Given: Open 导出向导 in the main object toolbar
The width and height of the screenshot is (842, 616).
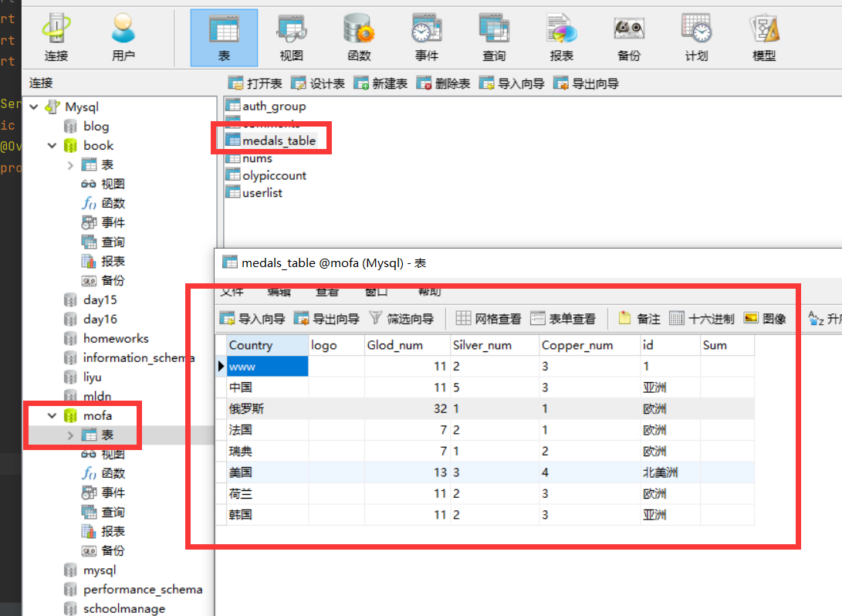Looking at the screenshot, I should coord(586,83).
